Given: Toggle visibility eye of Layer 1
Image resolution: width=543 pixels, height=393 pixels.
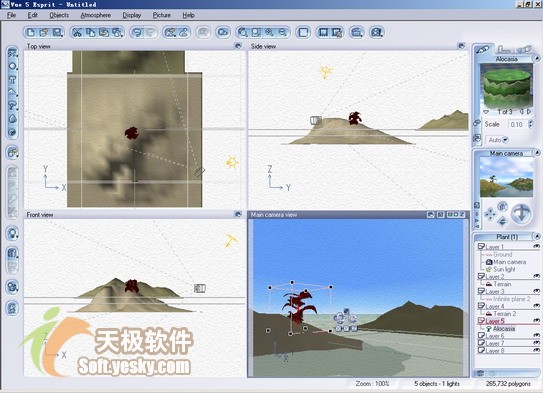Looking at the screenshot, I should [x=536, y=246].
